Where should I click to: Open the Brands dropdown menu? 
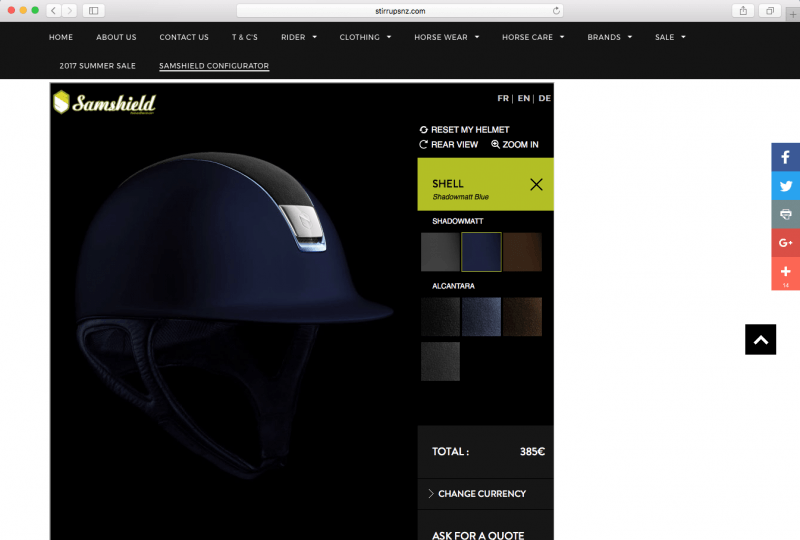pos(610,37)
